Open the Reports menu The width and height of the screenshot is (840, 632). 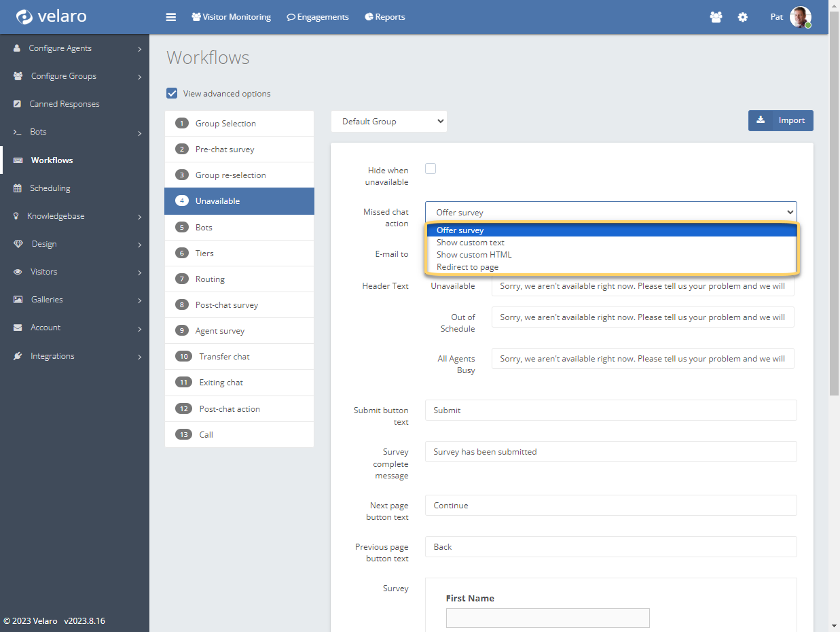click(385, 17)
